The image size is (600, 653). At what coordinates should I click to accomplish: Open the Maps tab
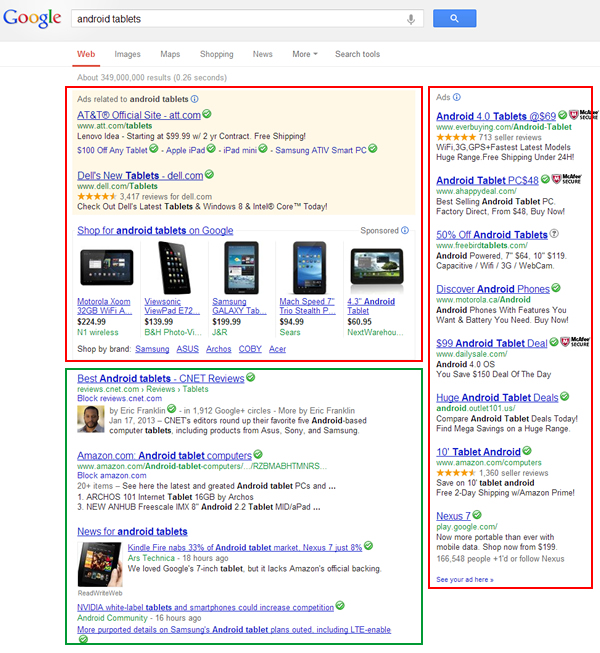(170, 54)
